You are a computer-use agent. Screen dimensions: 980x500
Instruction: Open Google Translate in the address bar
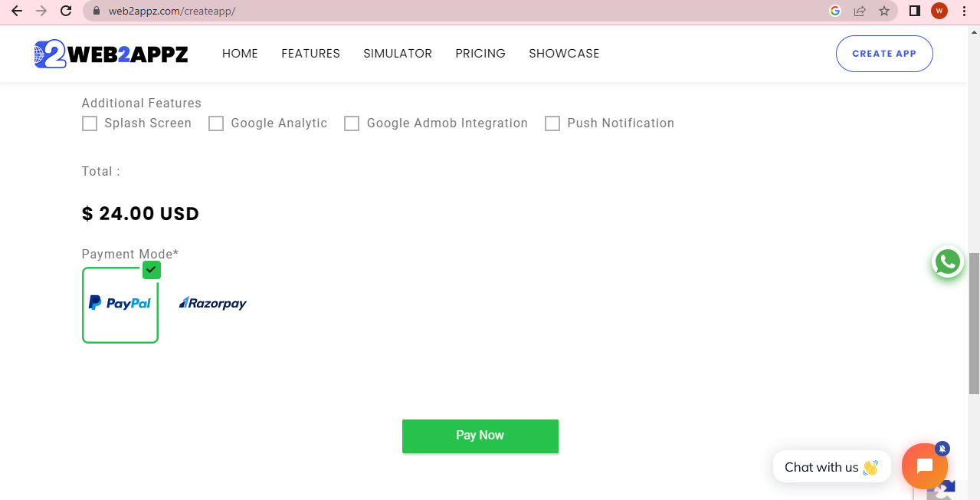pyautogui.click(x=835, y=12)
